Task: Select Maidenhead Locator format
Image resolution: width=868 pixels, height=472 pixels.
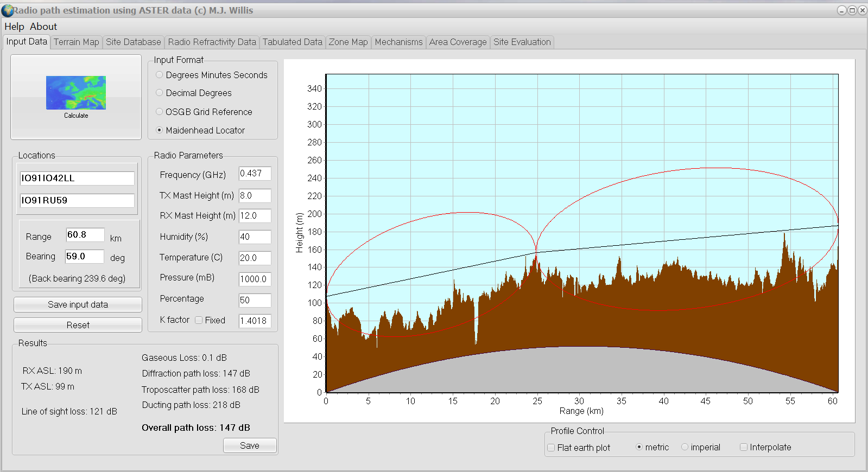Action: tap(159, 130)
